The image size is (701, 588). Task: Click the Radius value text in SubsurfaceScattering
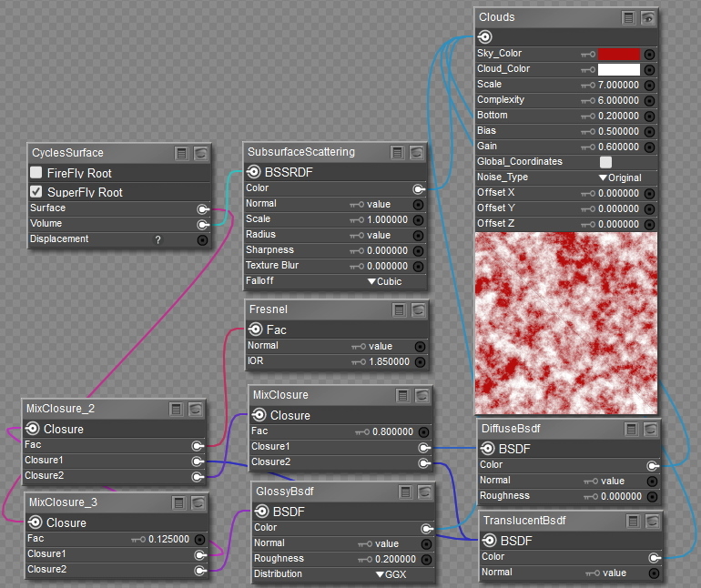379,235
